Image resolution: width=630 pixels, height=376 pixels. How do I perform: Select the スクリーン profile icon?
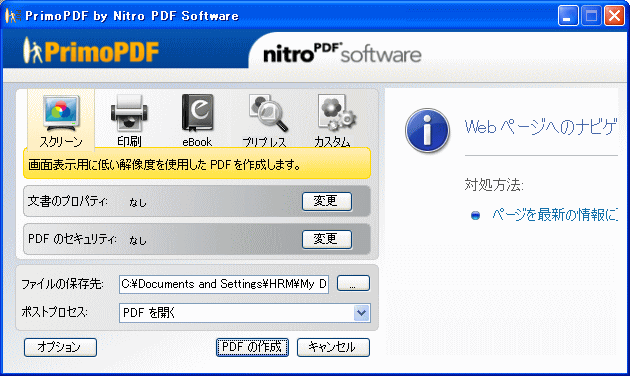pyautogui.click(x=61, y=114)
